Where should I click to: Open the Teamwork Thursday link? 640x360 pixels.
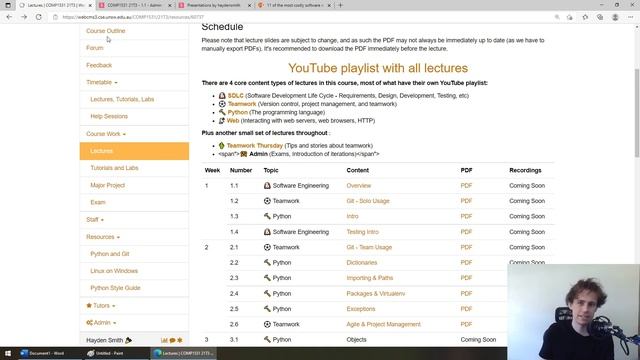point(255,146)
